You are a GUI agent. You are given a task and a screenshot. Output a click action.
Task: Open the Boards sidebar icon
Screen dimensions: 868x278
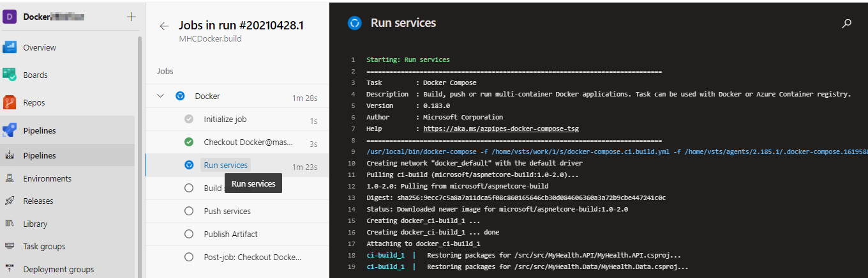(x=10, y=75)
